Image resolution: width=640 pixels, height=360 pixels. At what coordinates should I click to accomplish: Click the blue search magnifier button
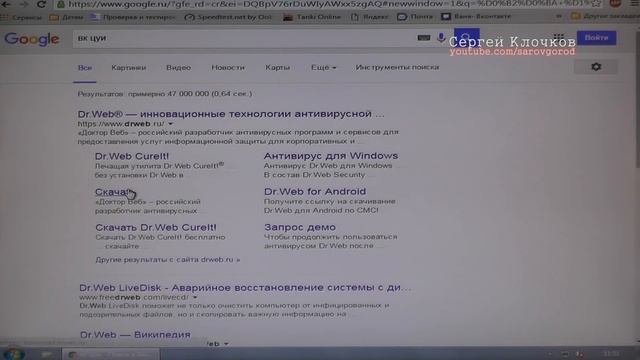[467, 38]
